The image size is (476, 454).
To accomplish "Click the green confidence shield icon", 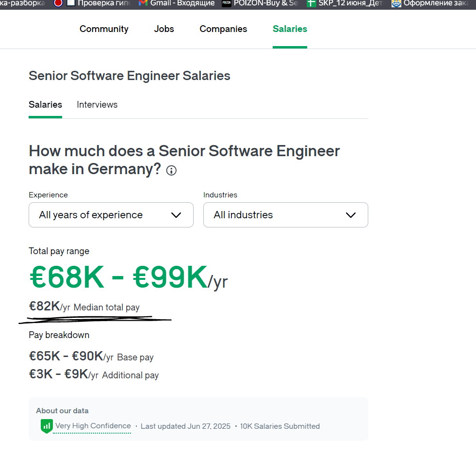I will pyautogui.click(x=47, y=426).
